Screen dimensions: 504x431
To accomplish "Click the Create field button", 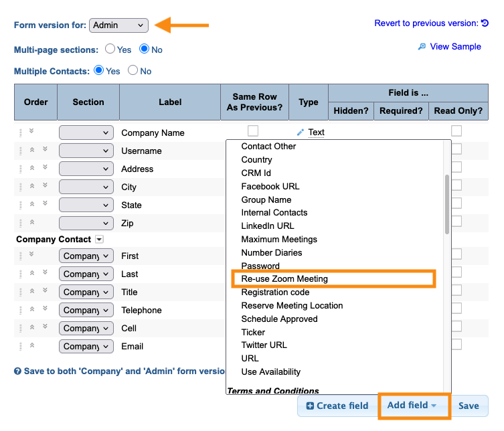I will point(337,406).
